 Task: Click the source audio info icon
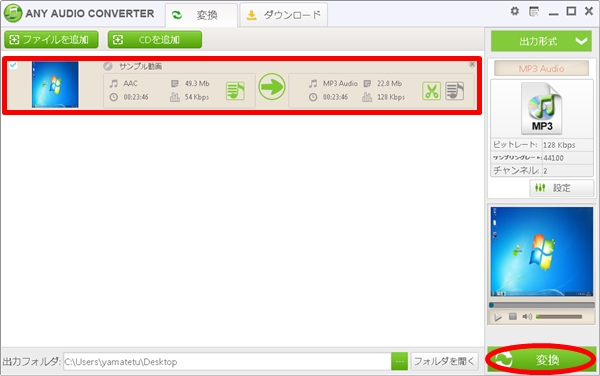[235, 91]
